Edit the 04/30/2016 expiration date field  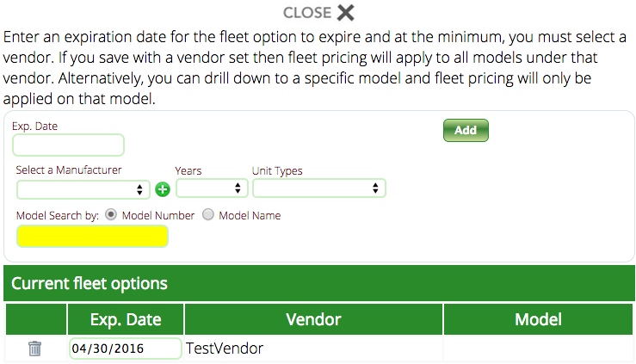pos(125,349)
